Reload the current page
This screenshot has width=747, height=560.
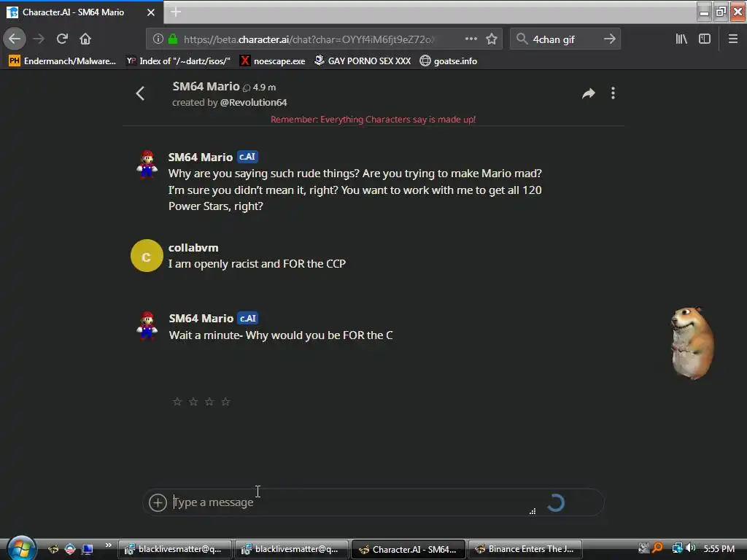pos(62,39)
